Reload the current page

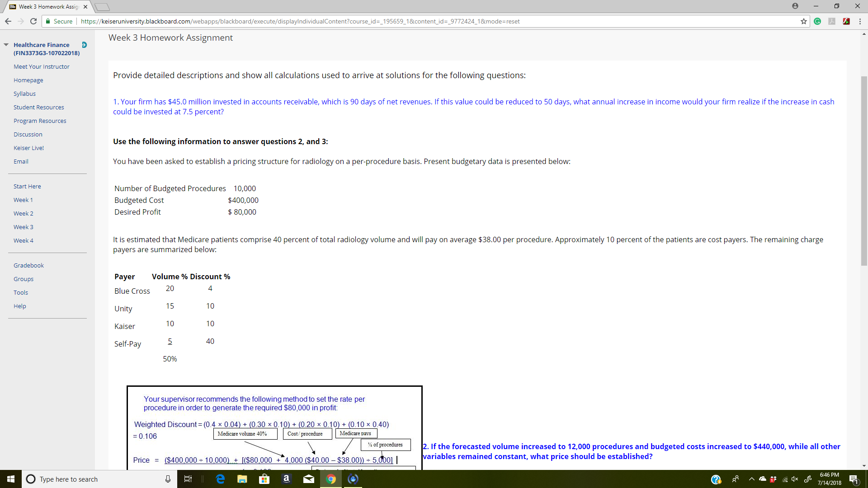(33, 21)
